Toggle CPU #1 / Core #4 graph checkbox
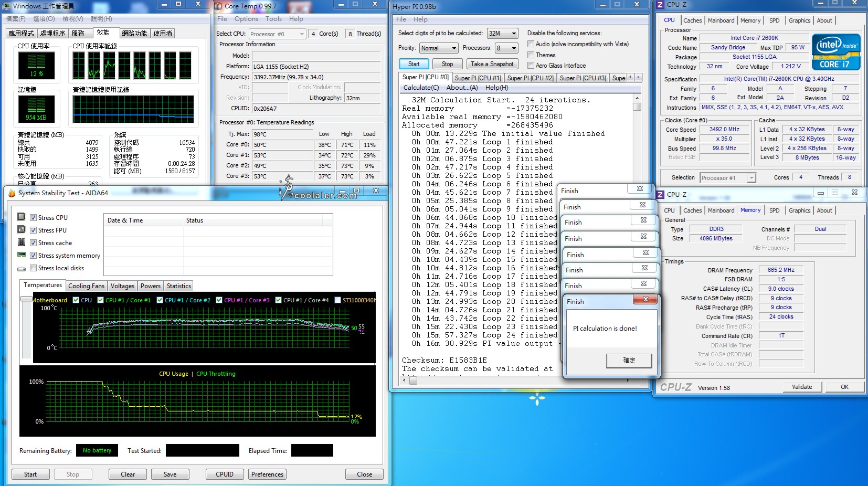Image resolution: width=868 pixels, height=486 pixels. coord(279,300)
